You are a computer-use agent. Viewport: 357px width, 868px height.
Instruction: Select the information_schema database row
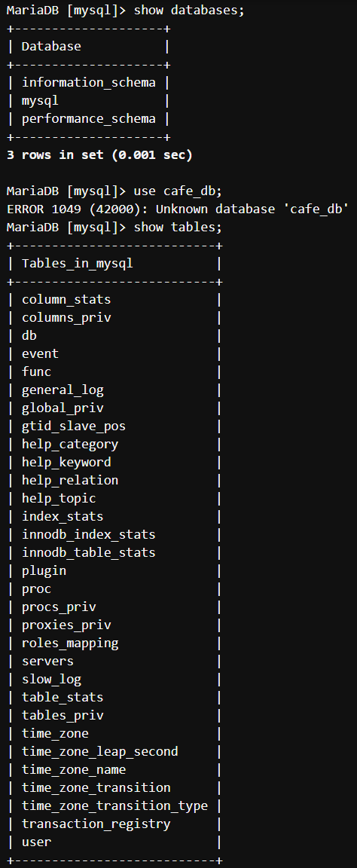(89, 83)
